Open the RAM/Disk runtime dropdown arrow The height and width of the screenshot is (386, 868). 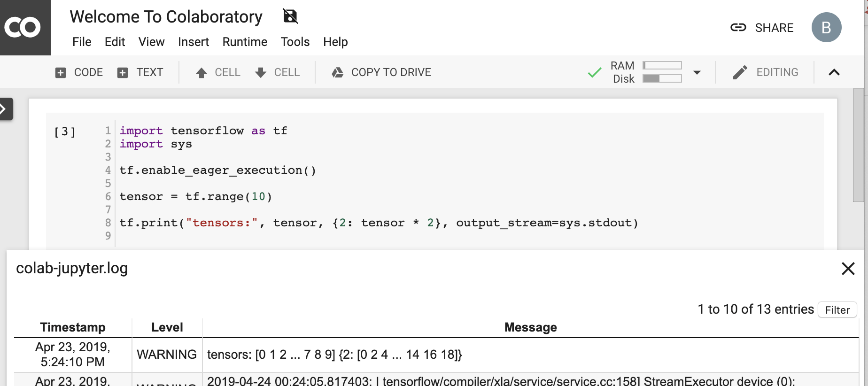tap(697, 72)
